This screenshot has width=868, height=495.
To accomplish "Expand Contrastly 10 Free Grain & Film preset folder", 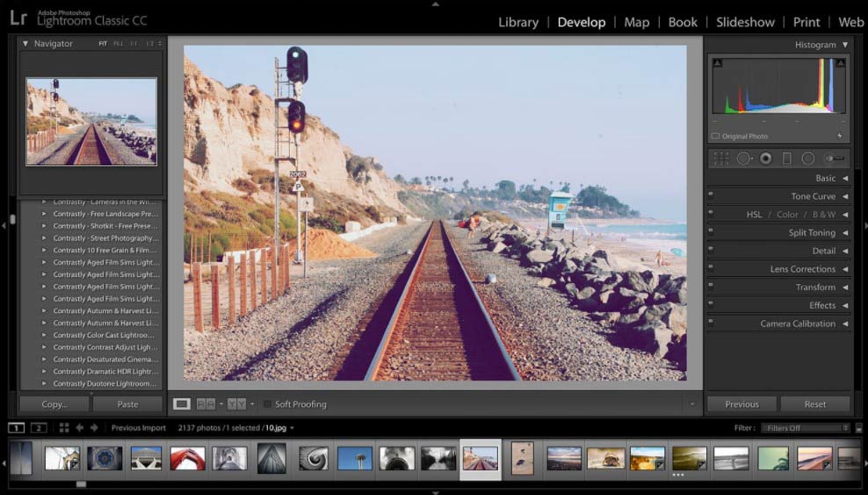I will (x=44, y=251).
